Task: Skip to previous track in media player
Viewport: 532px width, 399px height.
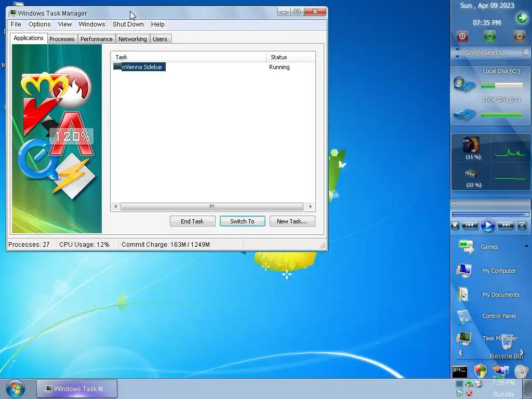Action: tap(470, 224)
